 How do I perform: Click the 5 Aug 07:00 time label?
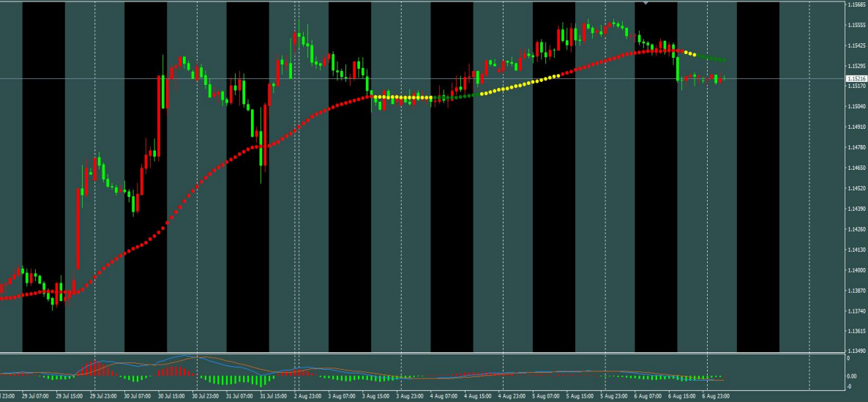546,396
